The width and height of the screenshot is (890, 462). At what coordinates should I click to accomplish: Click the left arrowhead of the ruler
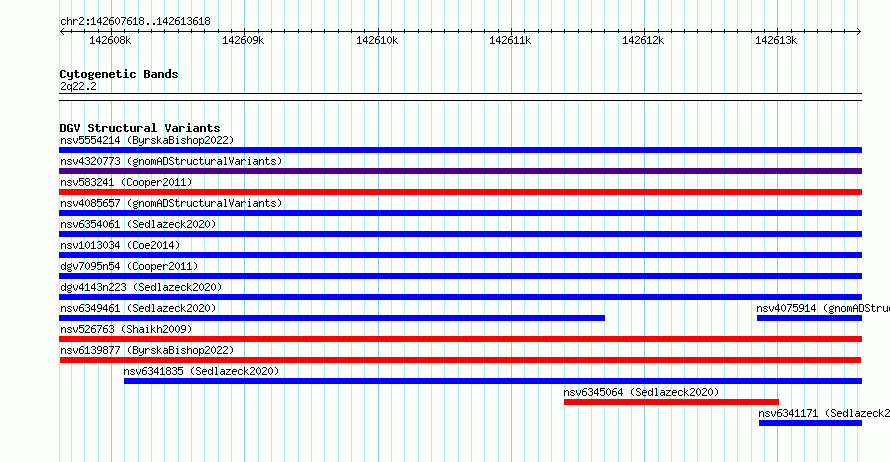click(x=62, y=32)
